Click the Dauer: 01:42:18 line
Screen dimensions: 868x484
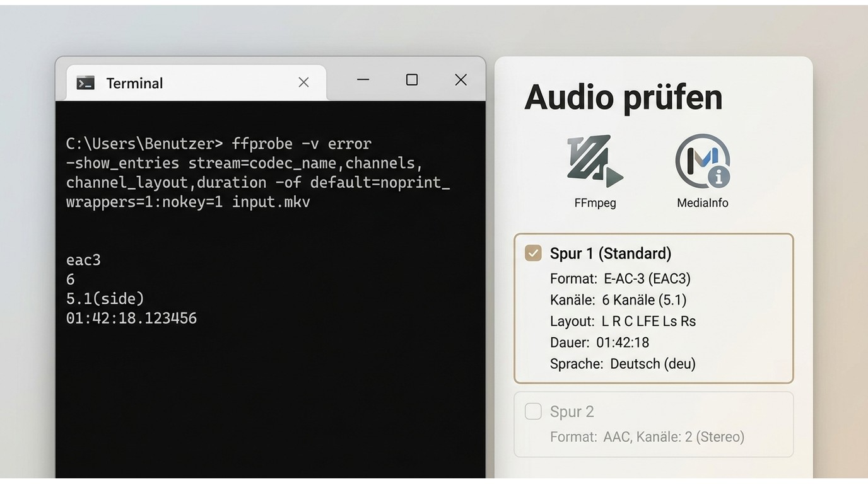tap(599, 343)
